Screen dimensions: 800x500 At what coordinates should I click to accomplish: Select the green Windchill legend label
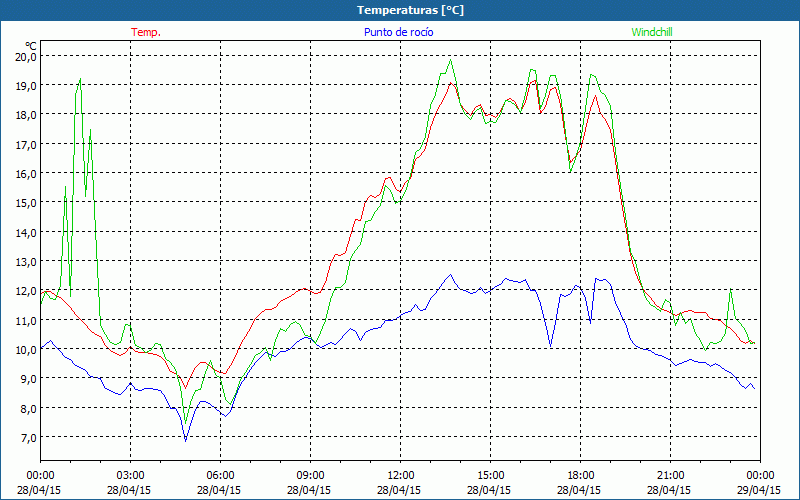pyautogui.click(x=652, y=32)
